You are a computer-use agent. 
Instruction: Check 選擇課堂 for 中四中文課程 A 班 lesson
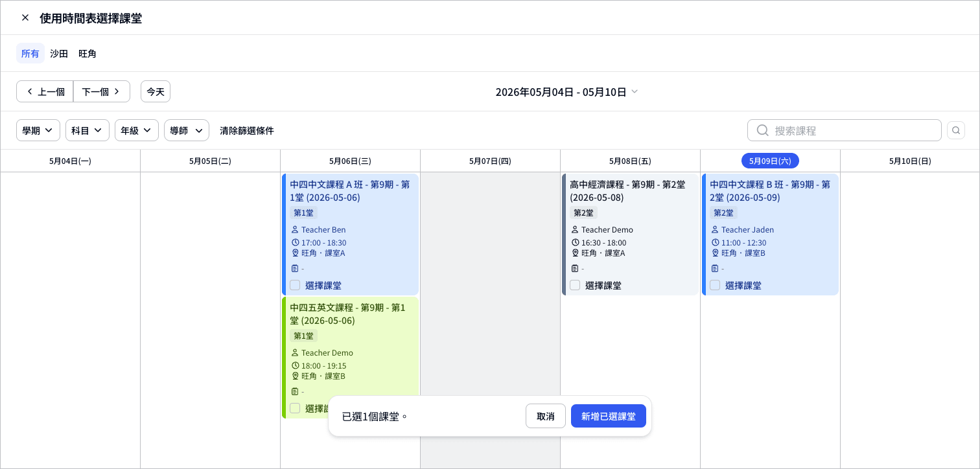(x=295, y=285)
